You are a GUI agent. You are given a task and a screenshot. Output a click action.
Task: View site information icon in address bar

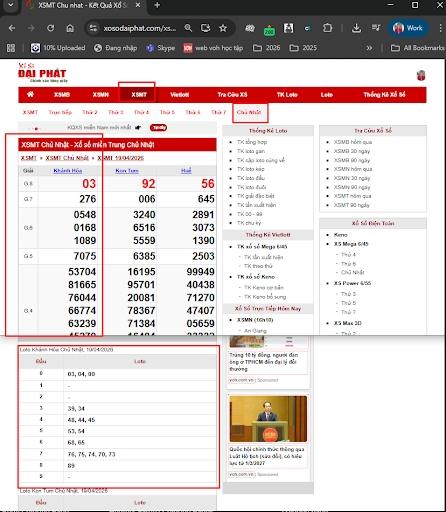tap(93, 28)
